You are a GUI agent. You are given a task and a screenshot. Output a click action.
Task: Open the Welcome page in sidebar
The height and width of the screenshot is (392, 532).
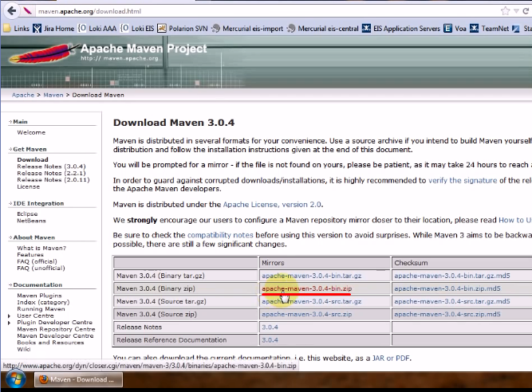(31, 132)
